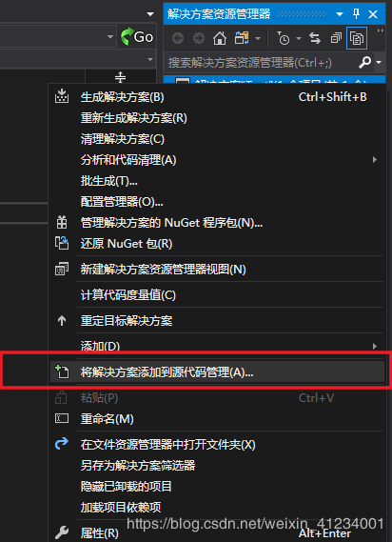Expand the 分析和代码清理(A) submenu
This screenshot has height=542, width=392.
pos(374,160)
